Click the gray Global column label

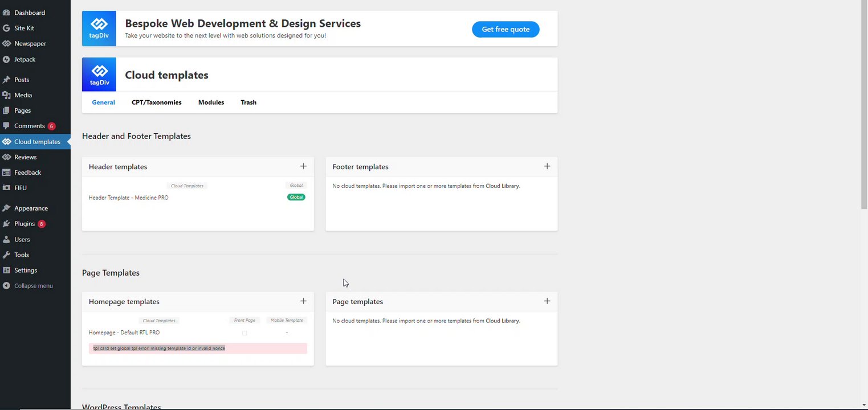[296, 186]
